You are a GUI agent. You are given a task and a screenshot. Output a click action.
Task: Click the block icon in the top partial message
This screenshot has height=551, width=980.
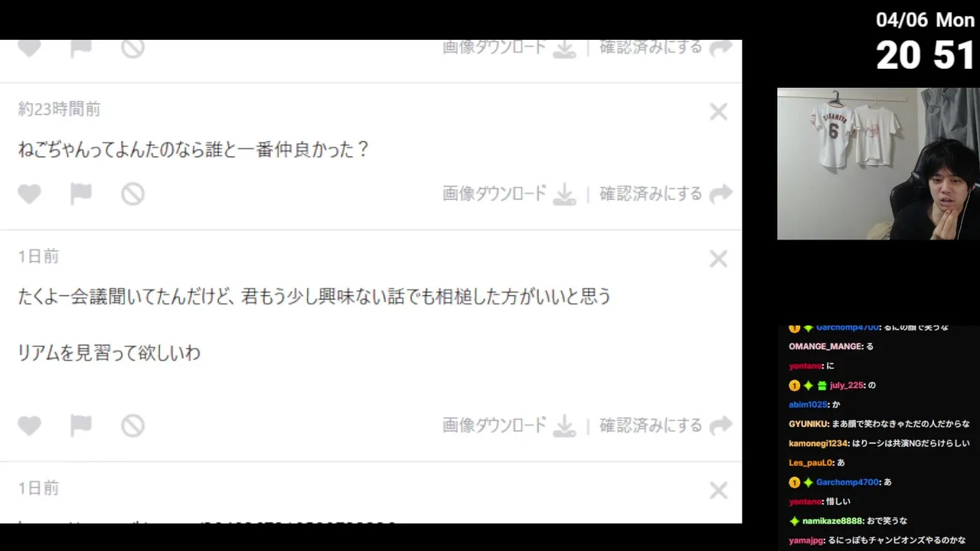pos(132,48)
